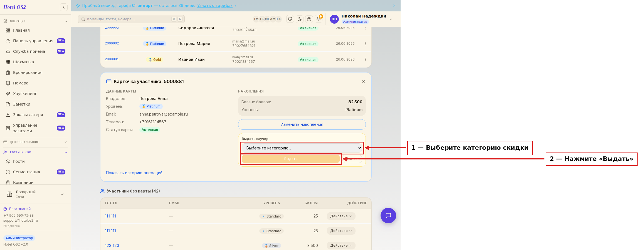This screenshot has height=250, width=644.
Task: Click Узнать о тарифах link
Action: pyautogui.click(x=215, y=6)
